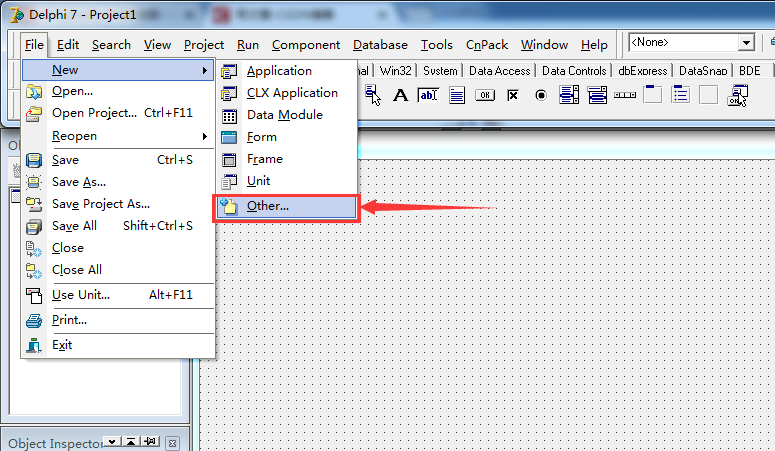Pick the ScrollBar component icon
775x451 pixels.
tap(625, 95)
